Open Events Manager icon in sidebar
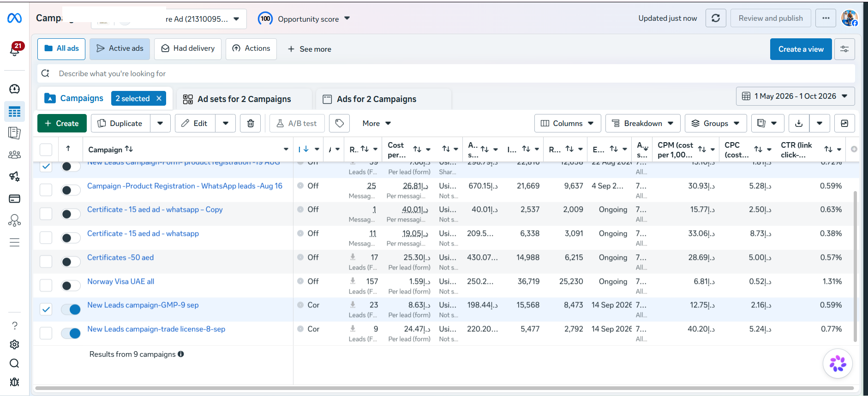This screenshot has width=868, height=396. (15, 221)
